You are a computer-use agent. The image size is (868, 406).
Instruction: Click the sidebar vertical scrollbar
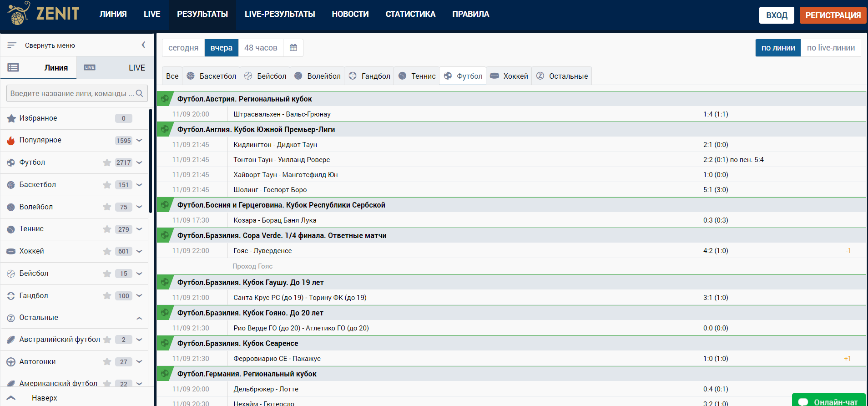150,161
